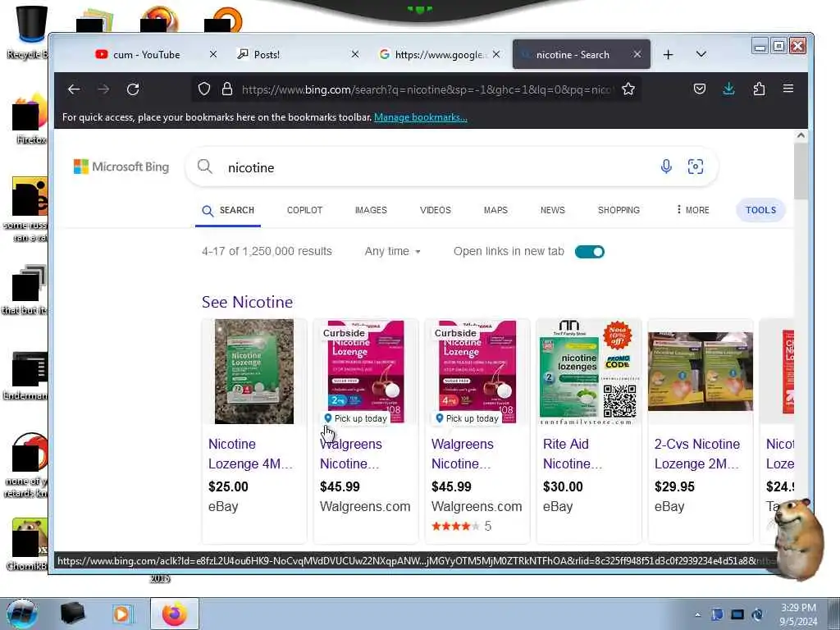Click the TOOLS button

coord(760,210)
